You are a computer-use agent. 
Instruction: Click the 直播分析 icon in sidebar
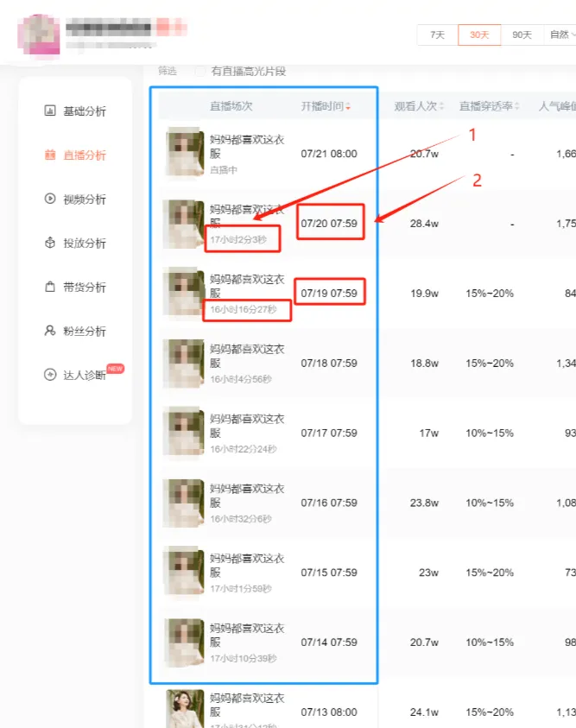pos(50,155)
